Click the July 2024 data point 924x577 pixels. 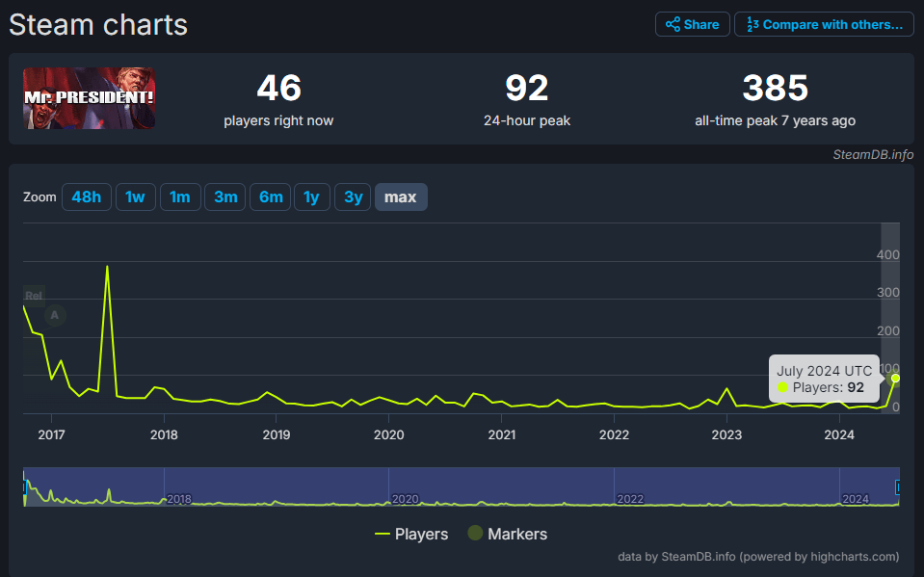tap(895, 378)
